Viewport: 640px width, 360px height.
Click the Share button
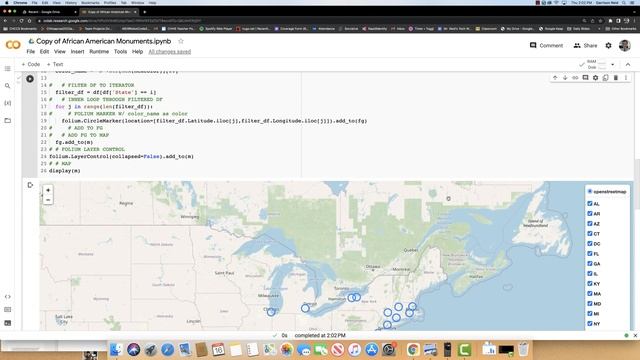coord(585,45)
